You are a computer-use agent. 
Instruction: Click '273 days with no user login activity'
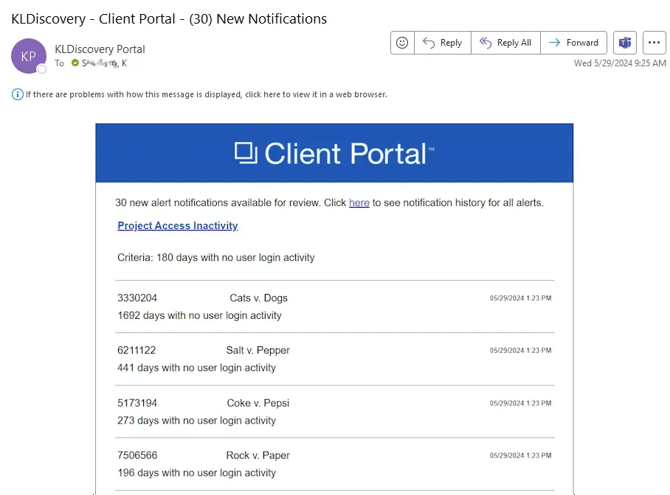click(x=197, y=420)
